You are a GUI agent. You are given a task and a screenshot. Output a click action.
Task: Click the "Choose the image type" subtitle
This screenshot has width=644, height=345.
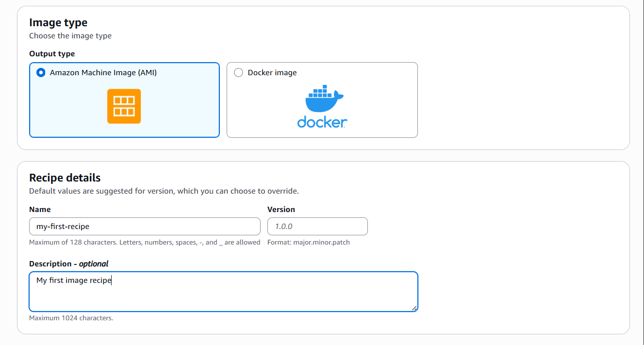click(70, 36)
